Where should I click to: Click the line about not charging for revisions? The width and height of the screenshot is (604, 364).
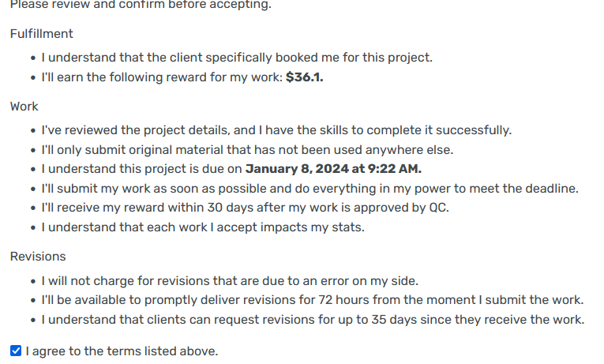pyautogui.click(x=230, y=280)
